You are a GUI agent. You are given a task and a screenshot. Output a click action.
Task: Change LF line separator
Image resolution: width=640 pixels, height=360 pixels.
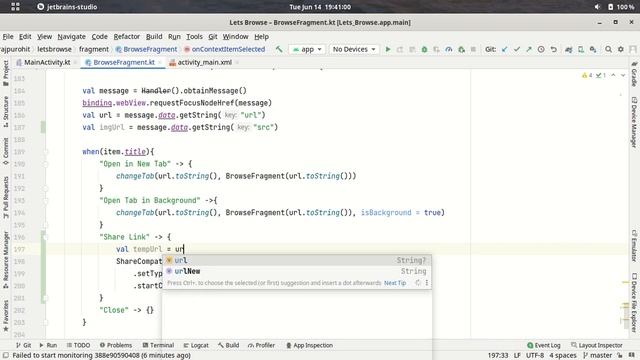517,356
